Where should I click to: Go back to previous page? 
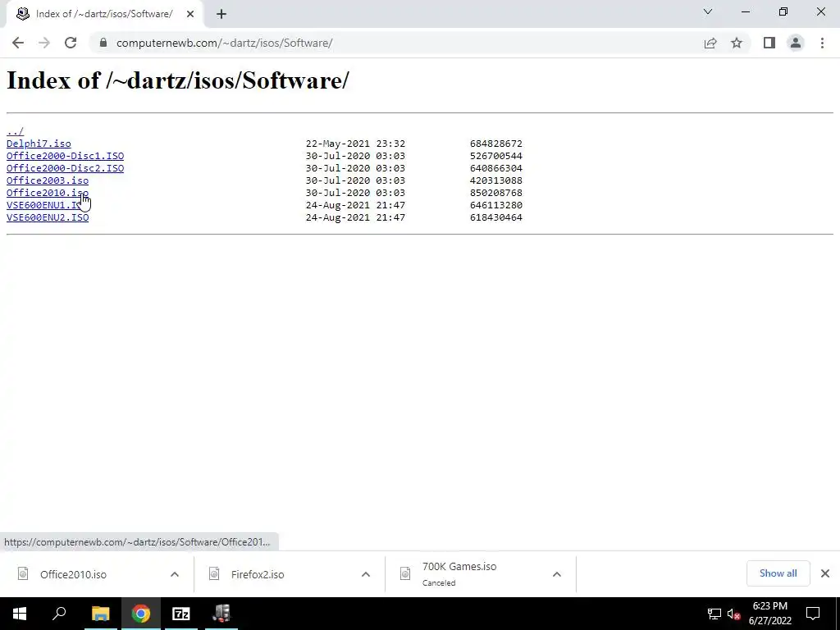18,43
